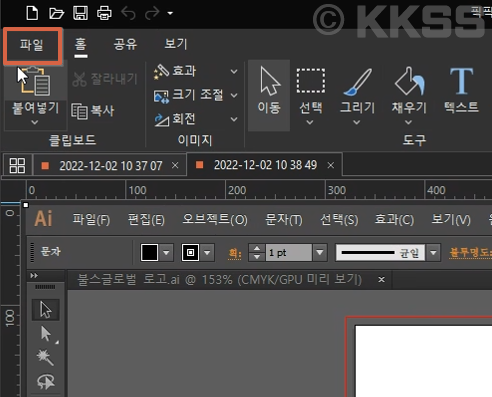Image resolution: width=492 pixels, height=397 pixels.
Task: Close the 2022-12-02 10 37 07 tab
Action: 175,165
